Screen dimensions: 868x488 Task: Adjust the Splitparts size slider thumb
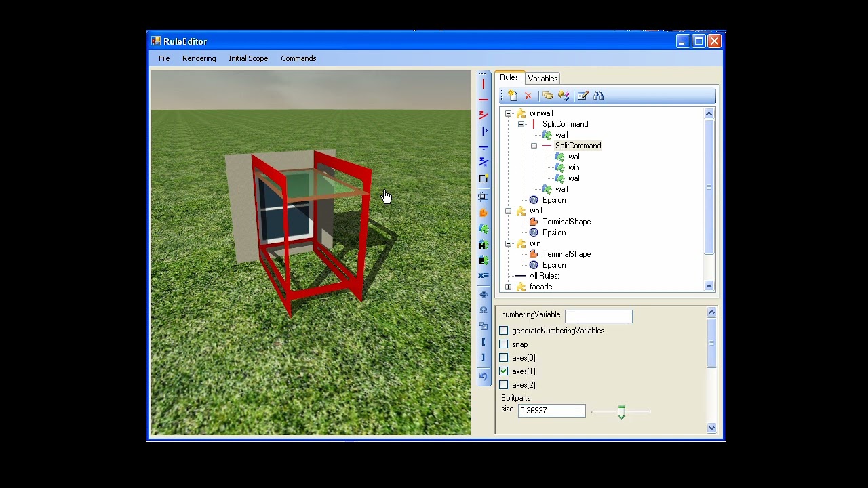[x=621, y=412]
